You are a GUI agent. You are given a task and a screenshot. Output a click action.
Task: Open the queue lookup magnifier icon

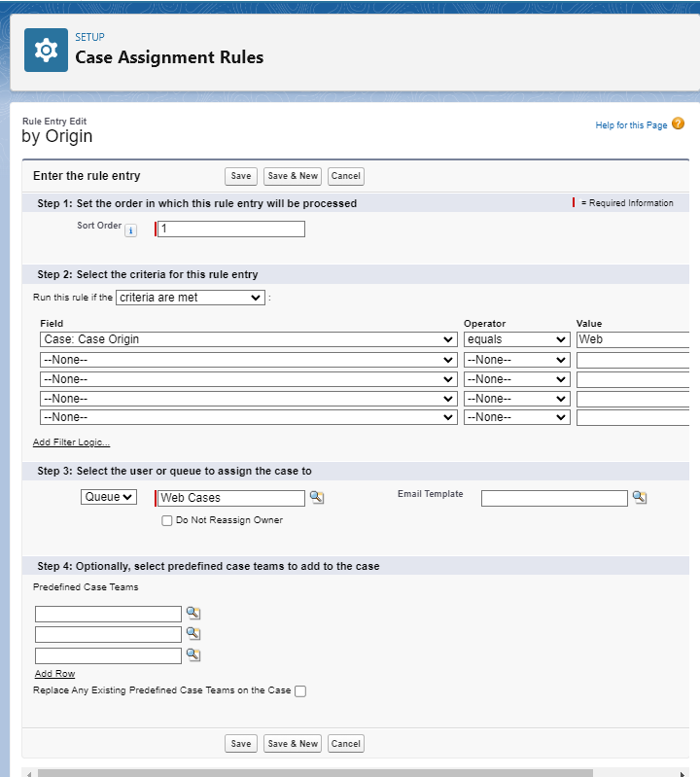coord(316,498)
